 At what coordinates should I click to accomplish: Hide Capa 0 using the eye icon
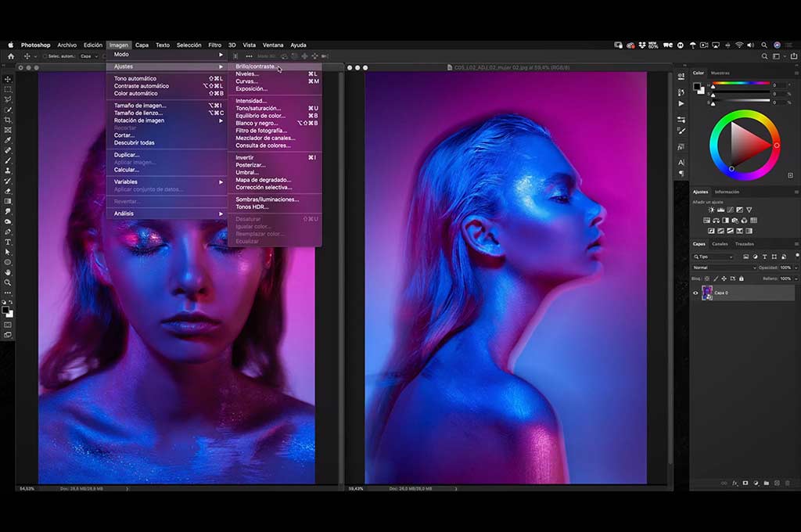click(x=695, y=293)
